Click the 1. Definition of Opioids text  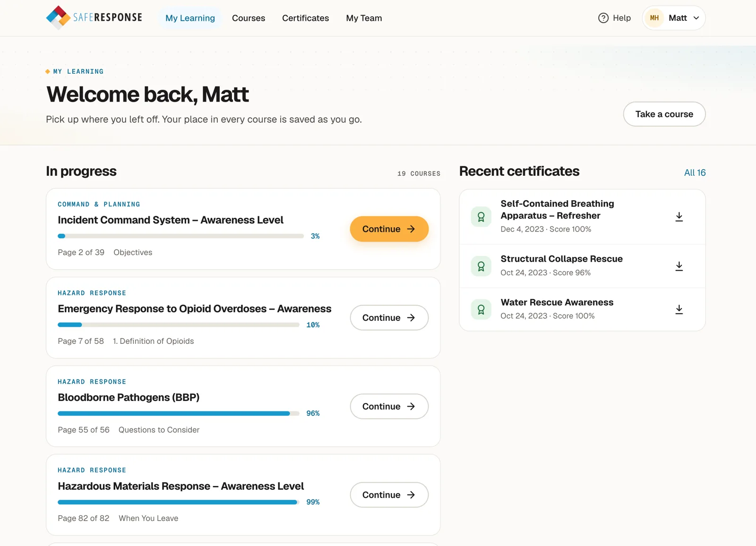coord(153,341)
